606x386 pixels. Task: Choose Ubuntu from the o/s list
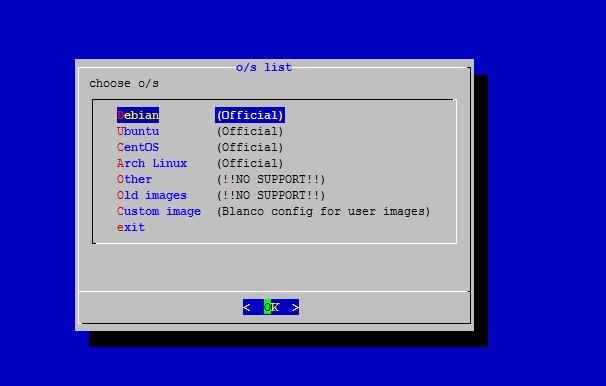click(x=138, y=131)
